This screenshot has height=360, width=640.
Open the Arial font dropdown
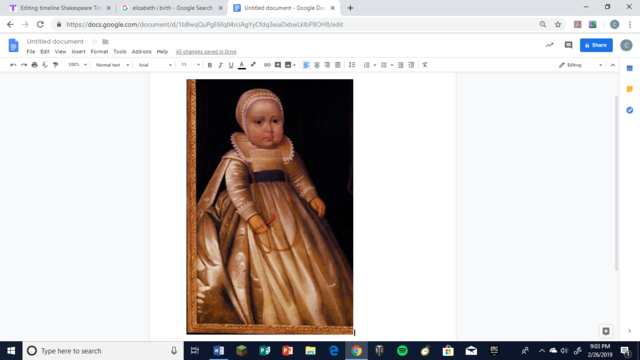click(155, 65)
